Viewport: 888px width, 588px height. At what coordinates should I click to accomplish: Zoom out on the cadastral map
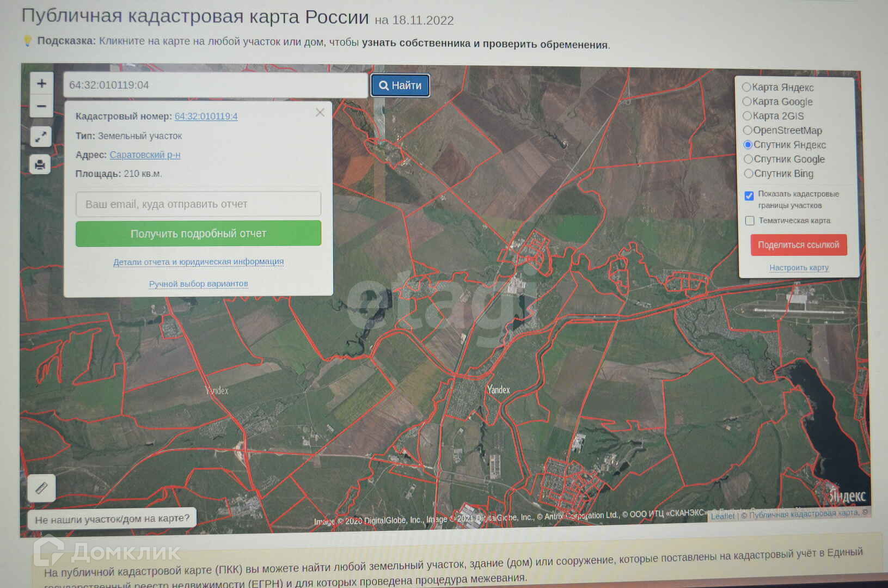tap(41, 106)
